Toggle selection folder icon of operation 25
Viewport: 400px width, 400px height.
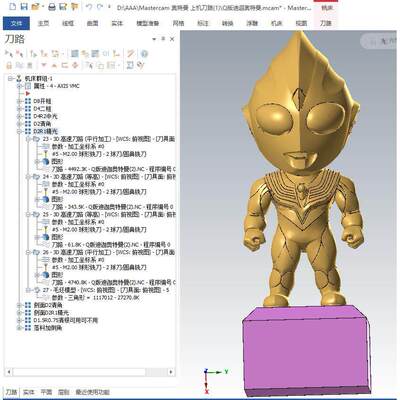coord(36,215)
